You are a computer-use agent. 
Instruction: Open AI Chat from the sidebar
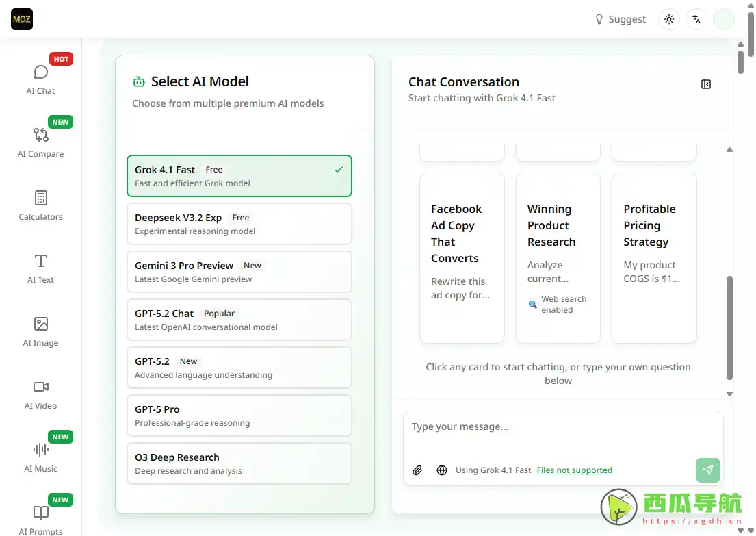click(x=40, y=79)
